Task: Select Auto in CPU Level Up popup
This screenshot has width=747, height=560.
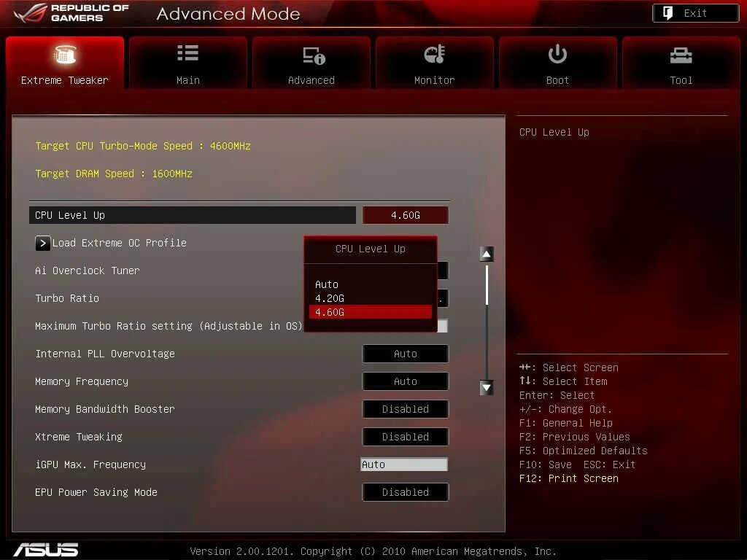Action: pyautogui.click(x=370, y=284)
